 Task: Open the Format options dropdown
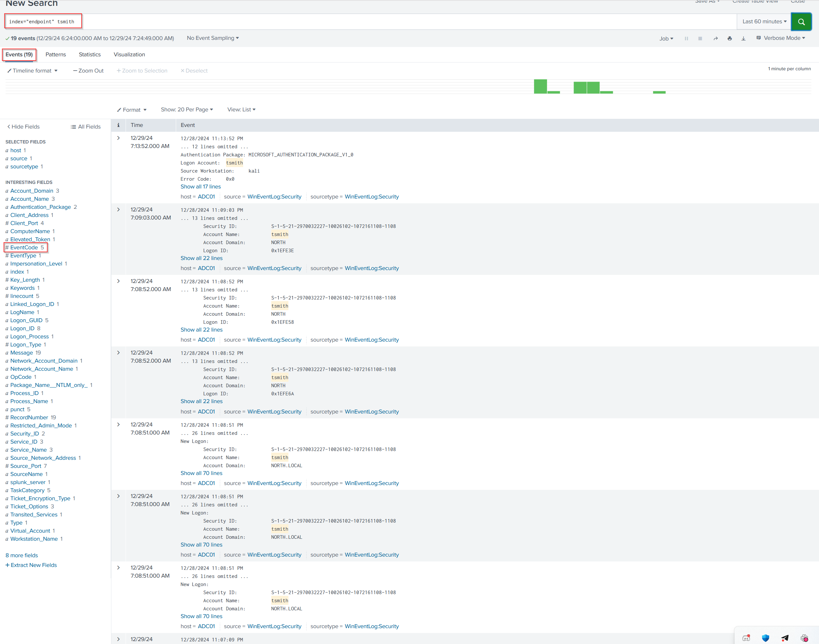pos(131,110)
